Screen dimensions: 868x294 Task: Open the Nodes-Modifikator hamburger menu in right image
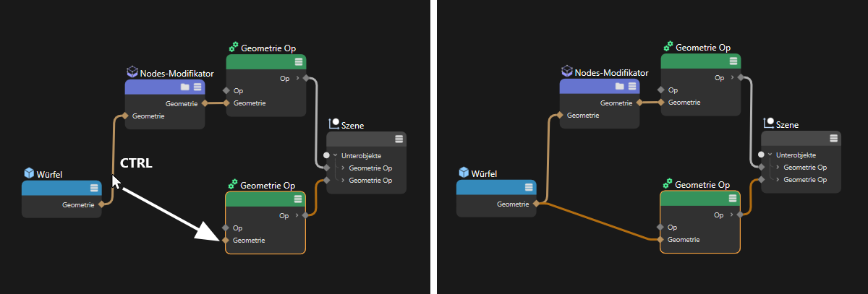pyautogui.click(x=632, y=87)
